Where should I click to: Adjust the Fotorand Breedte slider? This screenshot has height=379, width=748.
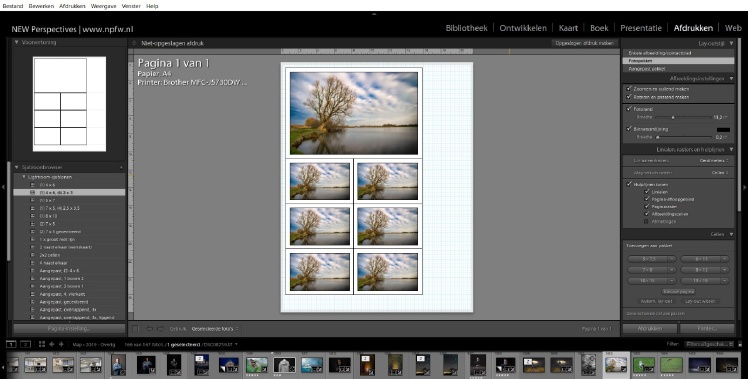click(x=673, y=117)
